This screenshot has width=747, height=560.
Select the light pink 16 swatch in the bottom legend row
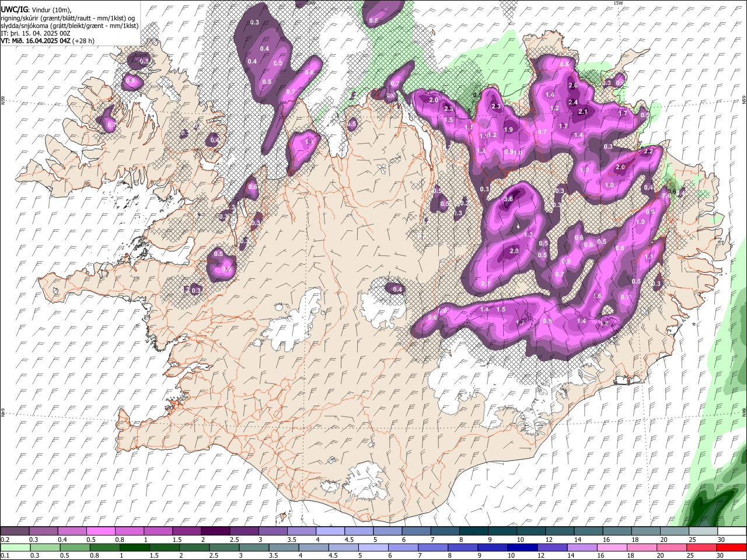point(612,547)
